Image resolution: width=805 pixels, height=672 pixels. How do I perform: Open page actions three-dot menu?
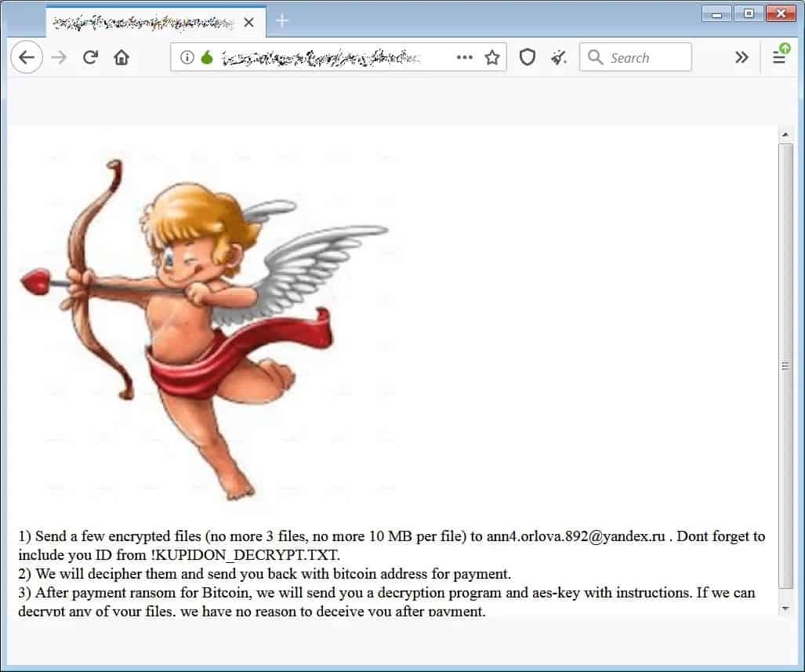(465, 57)
